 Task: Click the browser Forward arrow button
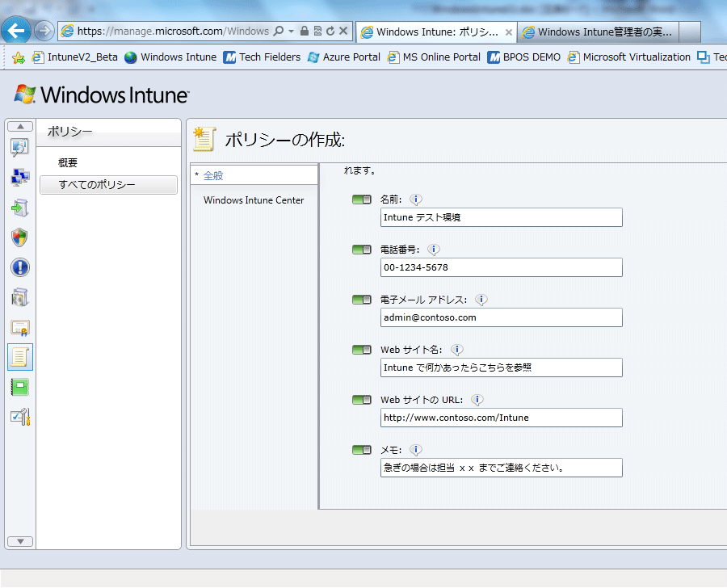(44, 31)
